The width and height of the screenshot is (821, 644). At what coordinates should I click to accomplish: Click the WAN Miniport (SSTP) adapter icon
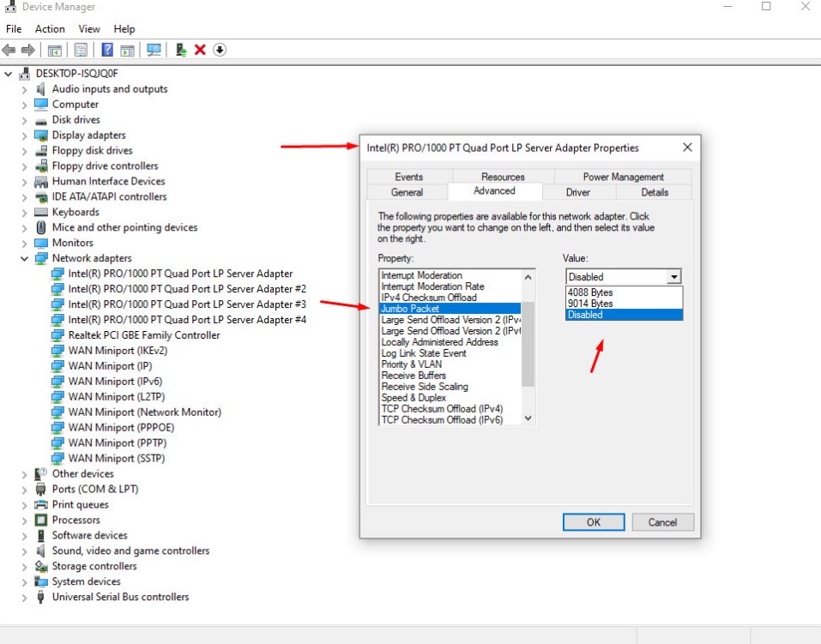point(57,459)
